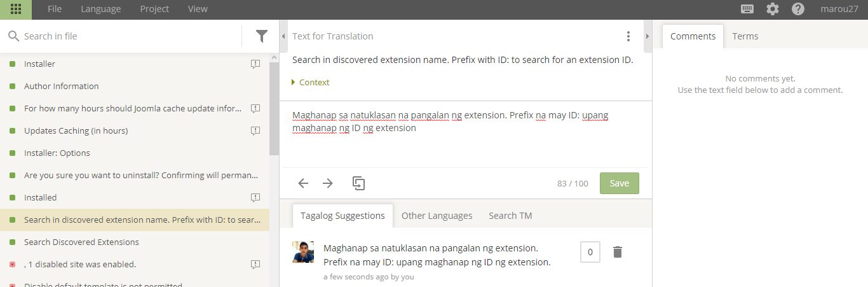
Task: Open comment icon on Installed row
Action: pos(255,197)
